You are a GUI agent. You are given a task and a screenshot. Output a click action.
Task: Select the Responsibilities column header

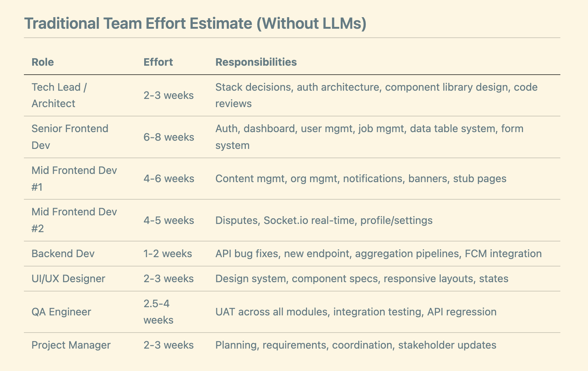tap(256, 62)
